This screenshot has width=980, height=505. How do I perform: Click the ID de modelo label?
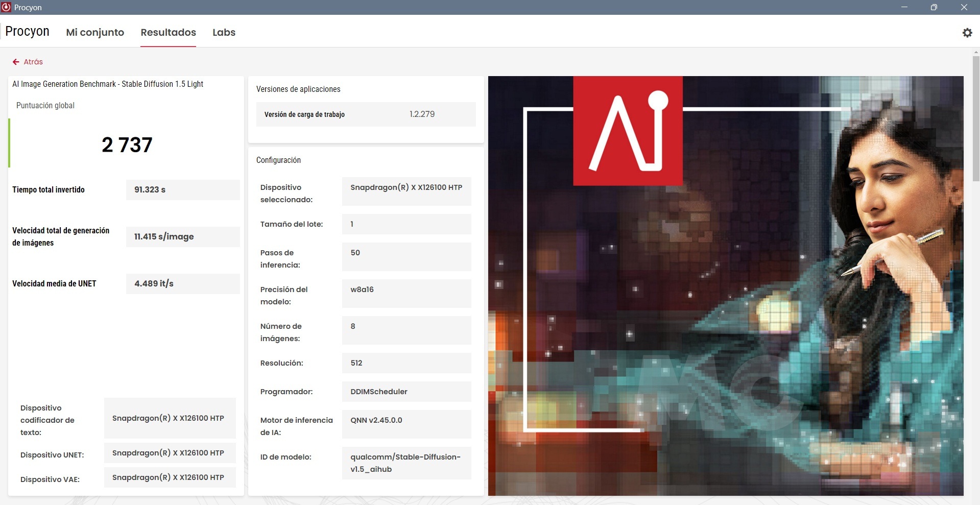[x=286, y=457]
